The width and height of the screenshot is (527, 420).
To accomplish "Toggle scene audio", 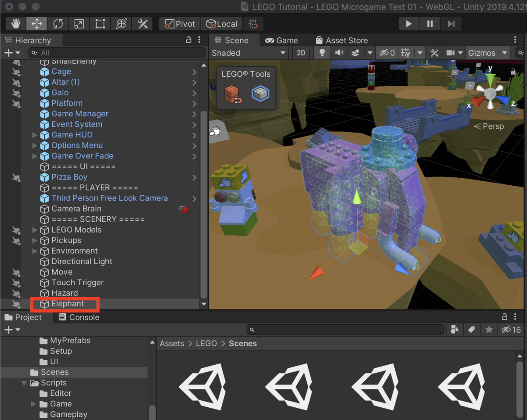I will point(339,53).
